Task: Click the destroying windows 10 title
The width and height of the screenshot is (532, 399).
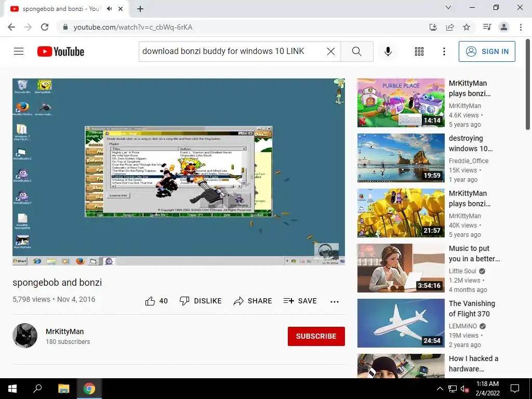Action: click(x=471, y=143)
